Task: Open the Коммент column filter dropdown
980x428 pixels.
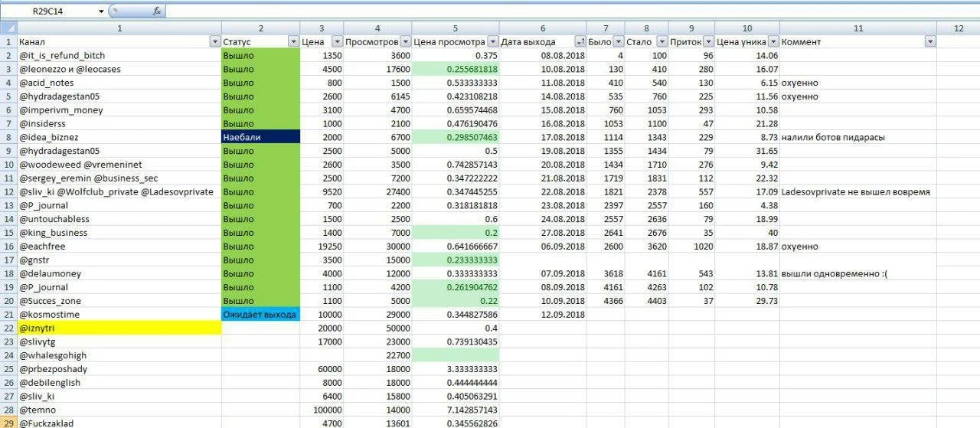Action: click(930, 42)
